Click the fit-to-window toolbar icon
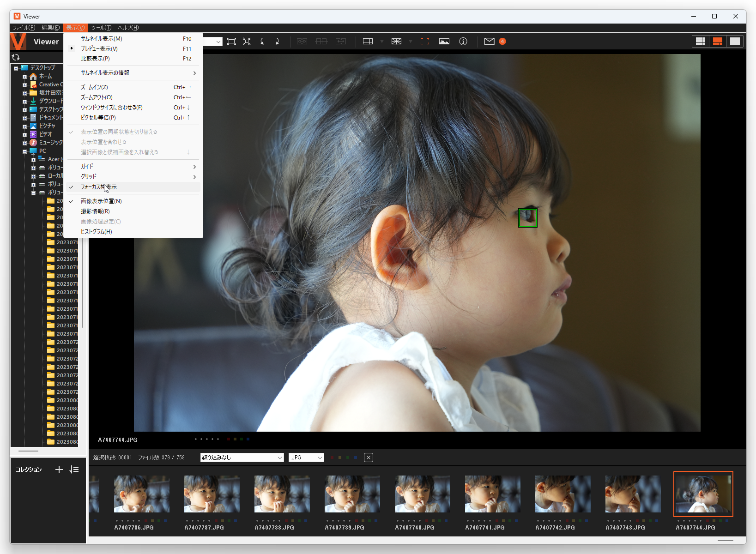756x554 pixels. click(x=232, y=42)
